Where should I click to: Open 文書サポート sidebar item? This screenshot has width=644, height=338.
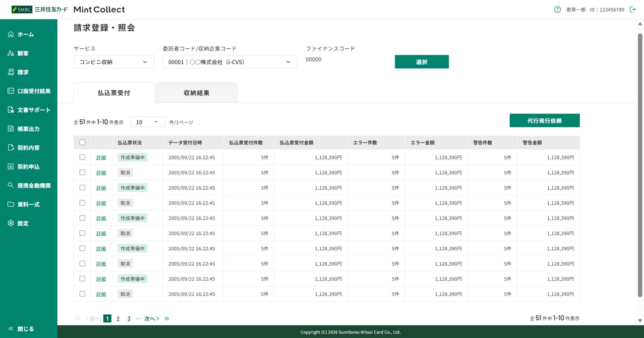tap(29, 110)
